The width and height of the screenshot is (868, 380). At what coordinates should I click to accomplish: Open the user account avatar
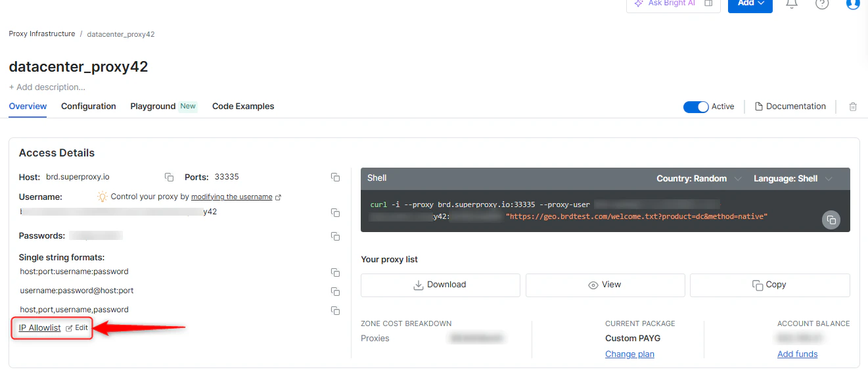[853, 4]
